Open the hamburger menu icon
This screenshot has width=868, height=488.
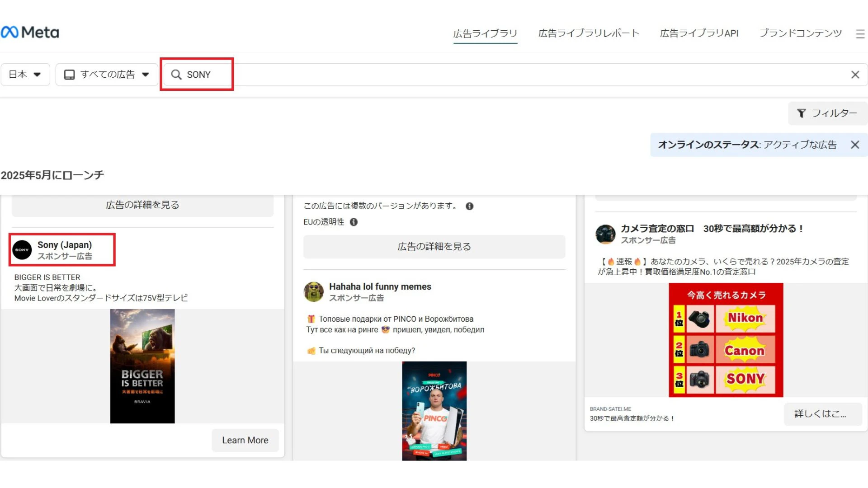(x=860, y=34)
